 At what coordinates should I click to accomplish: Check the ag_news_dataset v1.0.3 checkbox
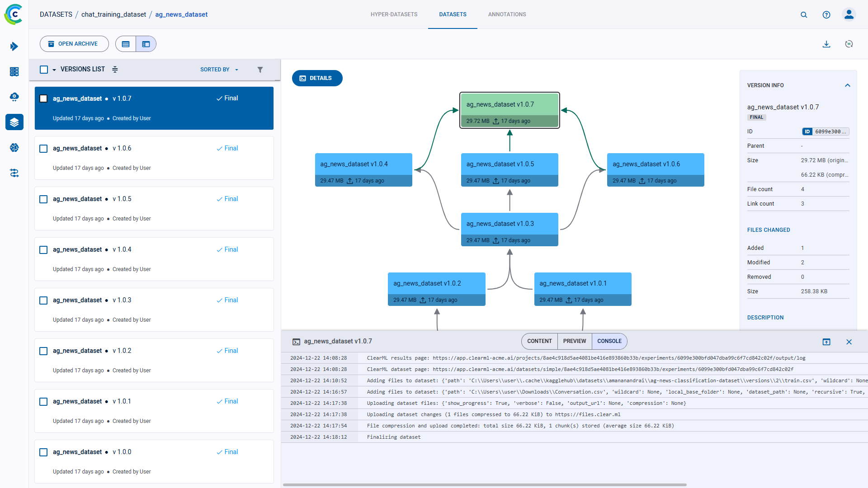click(x=43, y=300)
